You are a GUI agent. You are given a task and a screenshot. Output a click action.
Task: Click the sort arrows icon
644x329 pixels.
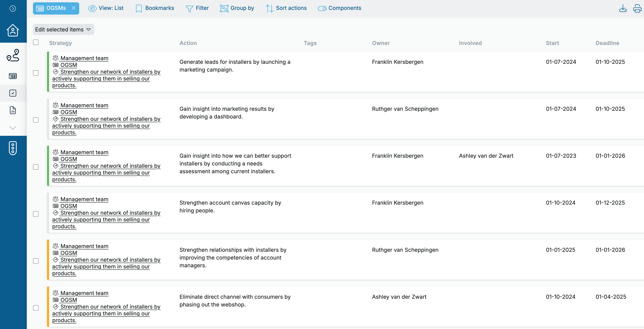tap(269, 9)
